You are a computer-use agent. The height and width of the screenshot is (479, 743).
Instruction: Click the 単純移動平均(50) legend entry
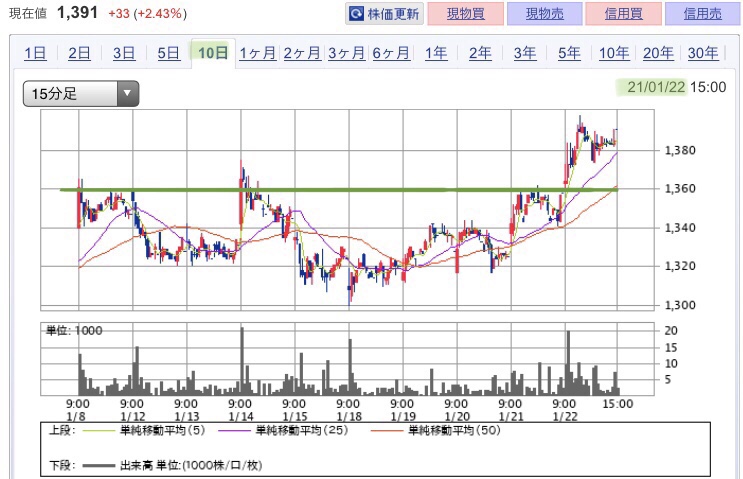click(435, 430)
